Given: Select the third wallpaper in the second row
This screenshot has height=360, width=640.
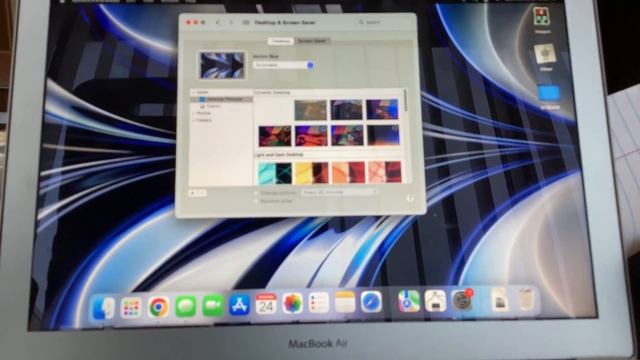Looking at the screenshot, I should (x=347, y=135).
